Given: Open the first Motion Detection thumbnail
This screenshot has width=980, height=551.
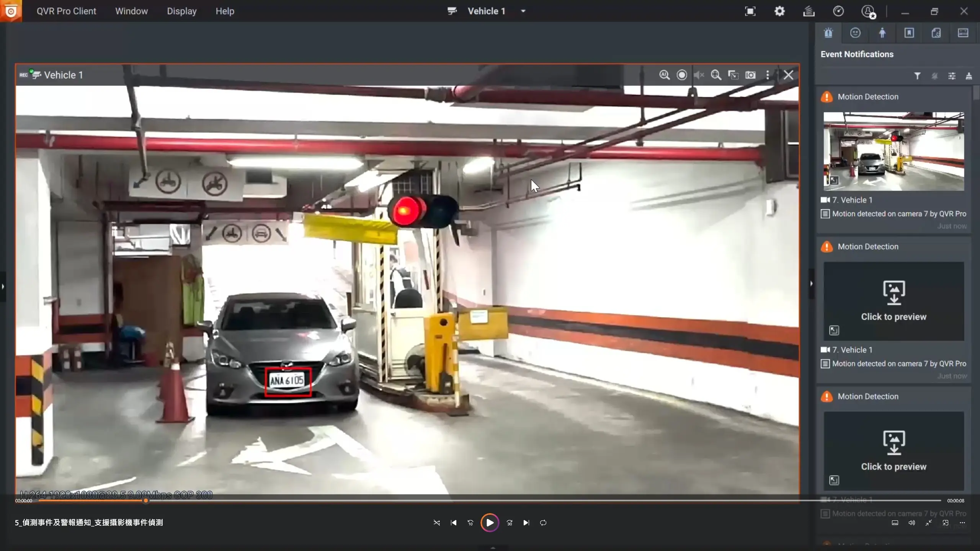Looking at the screenshot, I should (893, 151).
